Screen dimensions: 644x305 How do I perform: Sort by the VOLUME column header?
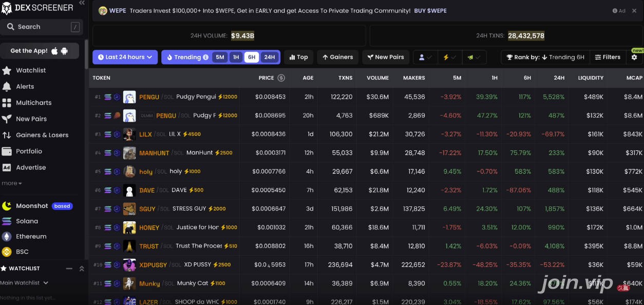point(377,78)
